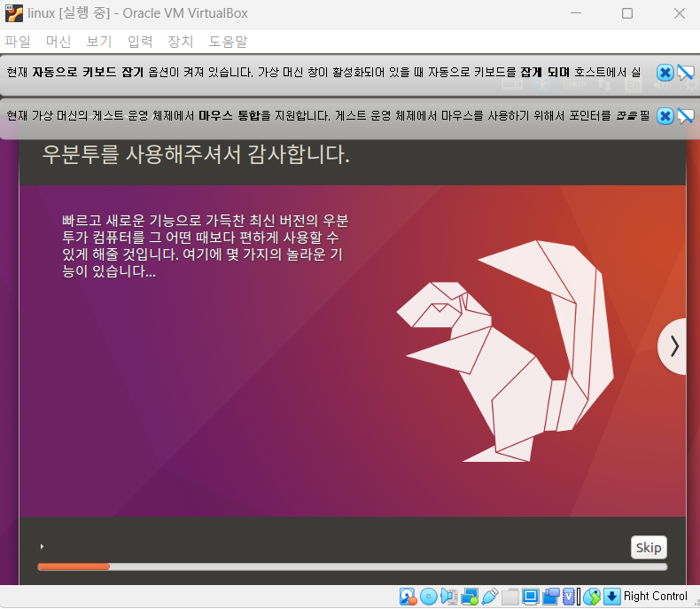Image resolution: width=700 pixels, height=609 pixels.
Task: Click the Right Control host key label
Action: point(656,597)
